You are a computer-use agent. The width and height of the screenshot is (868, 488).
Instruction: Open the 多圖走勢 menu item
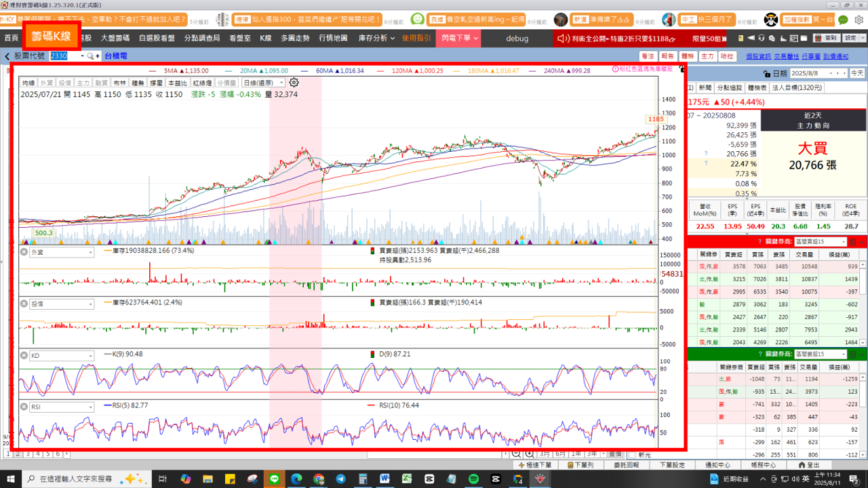[x=295, y=38]
